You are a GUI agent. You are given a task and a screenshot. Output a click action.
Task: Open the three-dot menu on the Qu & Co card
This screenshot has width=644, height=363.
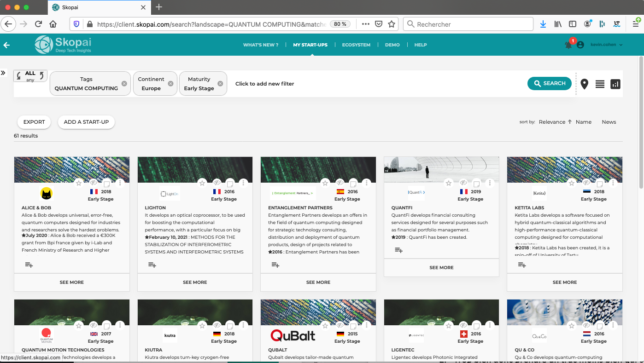[x=613, y=325]
